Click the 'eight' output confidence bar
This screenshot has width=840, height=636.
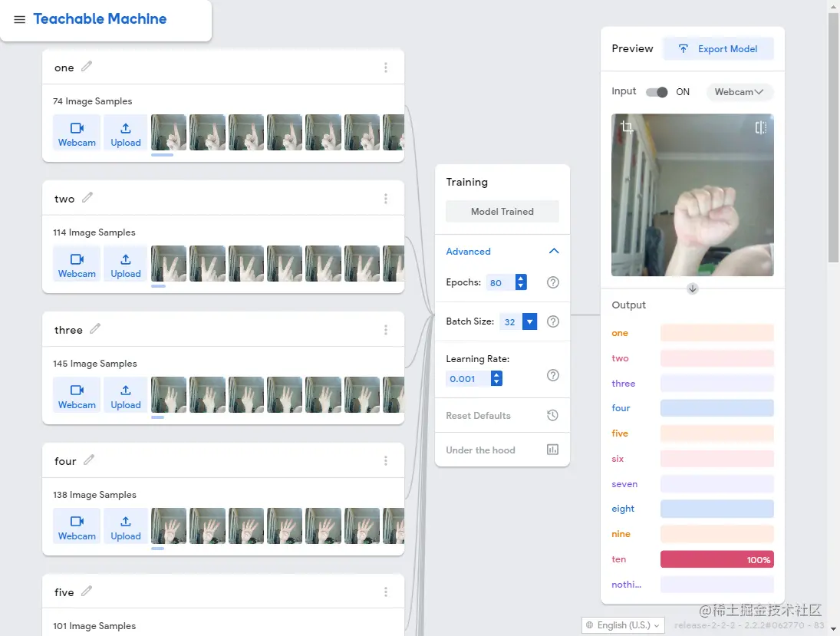tap(716, 509)
